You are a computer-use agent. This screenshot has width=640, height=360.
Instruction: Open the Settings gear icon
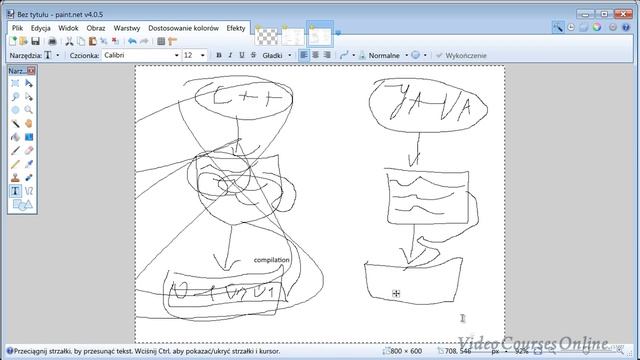613,27
